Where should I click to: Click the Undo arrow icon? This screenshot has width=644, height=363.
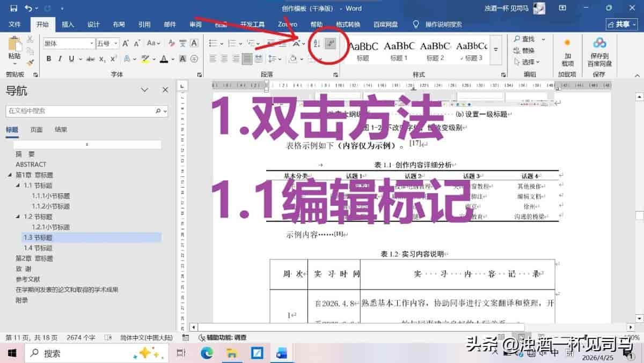pyautogui.click(x=28, y=9)
